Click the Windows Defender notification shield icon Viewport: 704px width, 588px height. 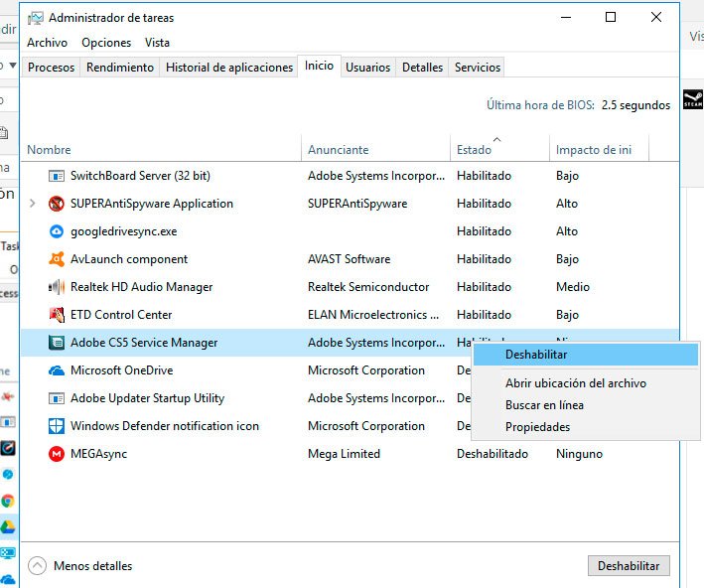(x=57, y=426)
